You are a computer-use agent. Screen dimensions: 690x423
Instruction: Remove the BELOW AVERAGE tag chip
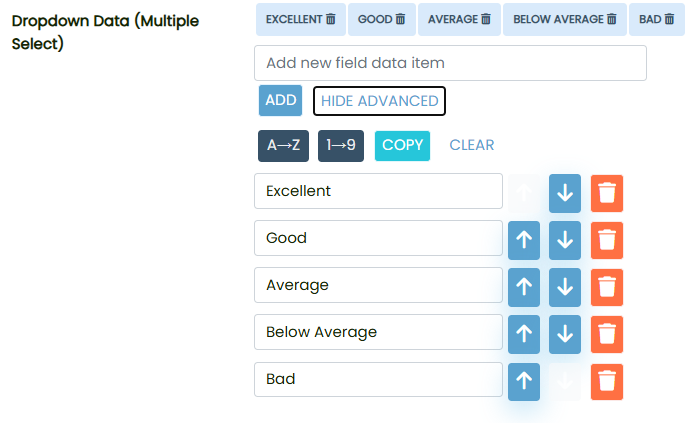pyautogui.click(x=612, y=20)
